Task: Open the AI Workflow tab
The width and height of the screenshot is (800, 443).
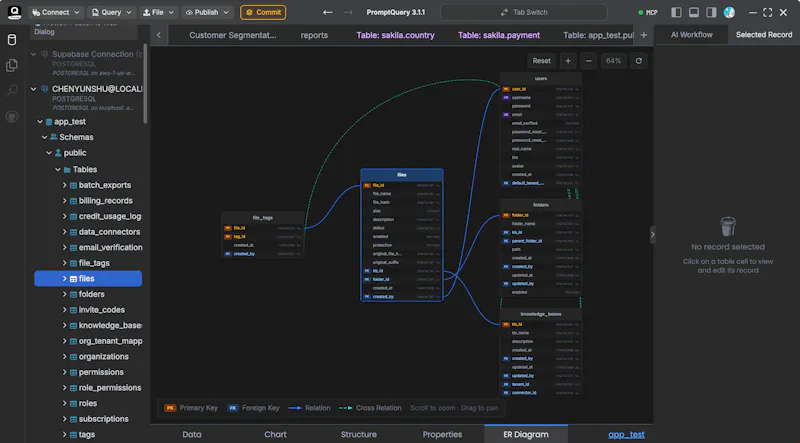Action: tap(692, 35)
